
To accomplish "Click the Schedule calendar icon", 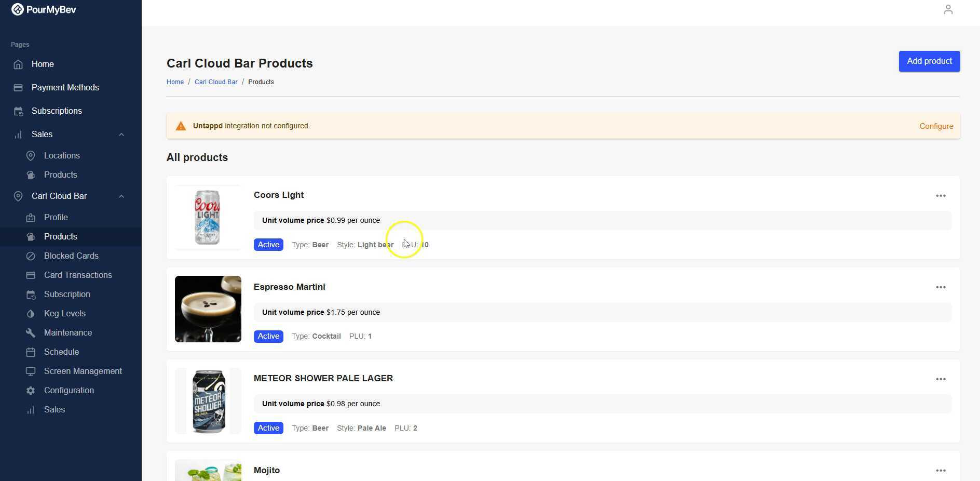I will click(x=31, y=352).
